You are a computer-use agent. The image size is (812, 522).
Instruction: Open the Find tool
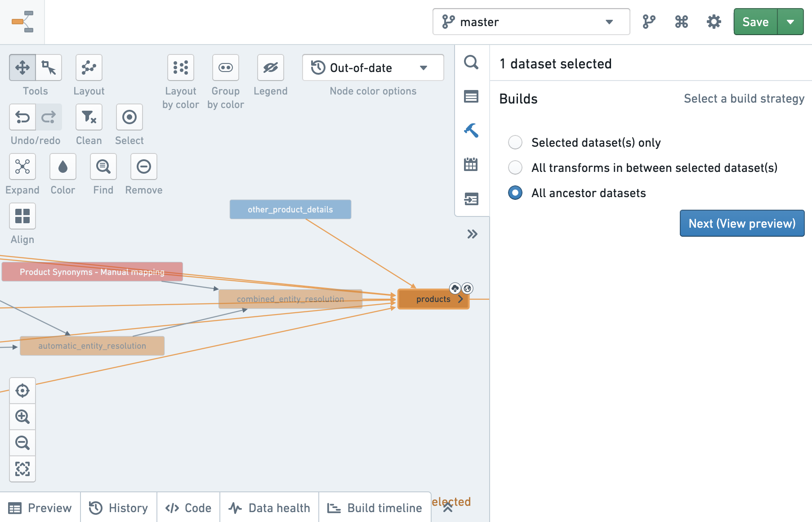click(103, 166)
